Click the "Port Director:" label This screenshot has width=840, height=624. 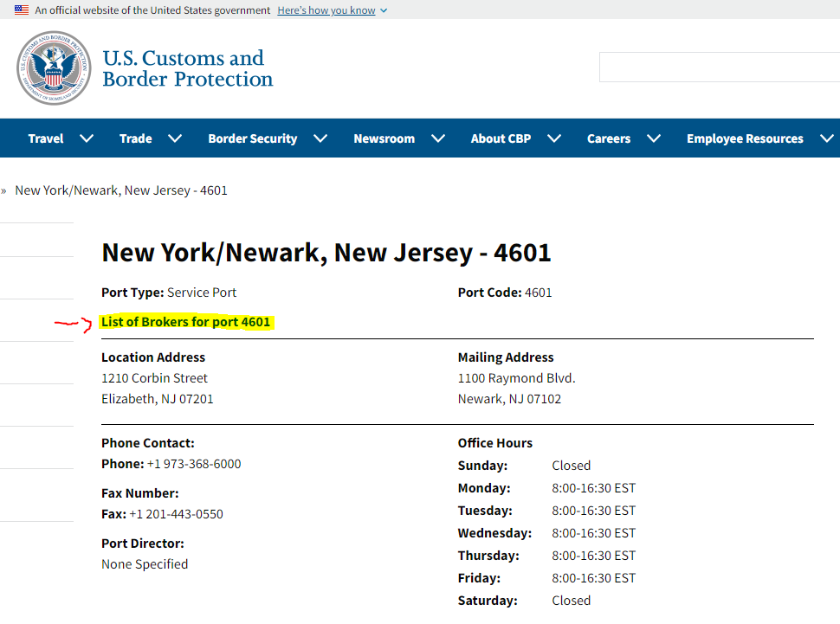(x=143, y=544)
